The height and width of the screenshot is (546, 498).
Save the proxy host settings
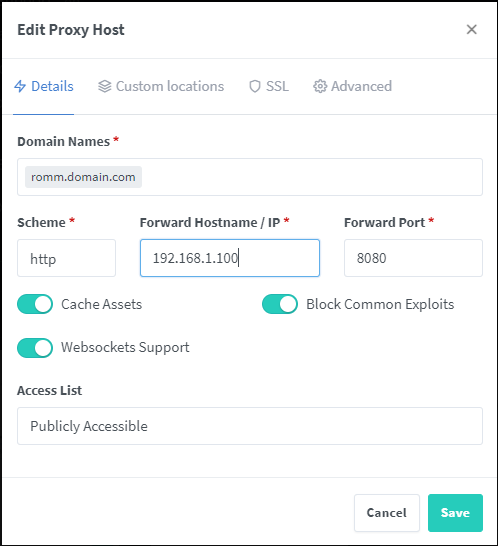pyautogui.click(x=455, y=513)
